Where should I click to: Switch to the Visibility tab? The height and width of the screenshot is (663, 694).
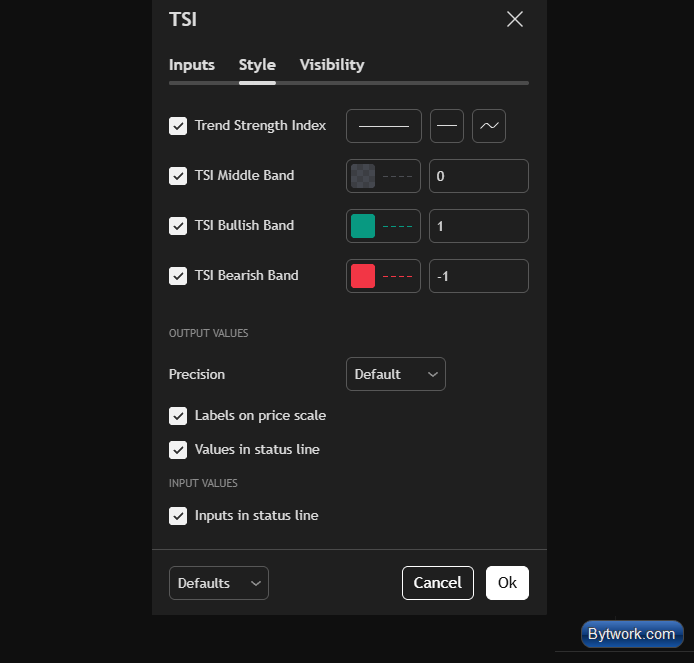click(x=332, y=65)
